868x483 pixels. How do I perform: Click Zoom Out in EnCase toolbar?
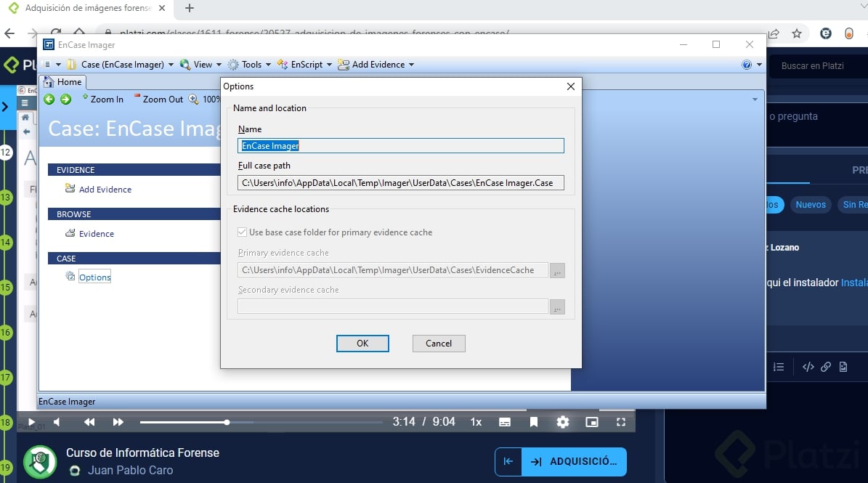158,99
